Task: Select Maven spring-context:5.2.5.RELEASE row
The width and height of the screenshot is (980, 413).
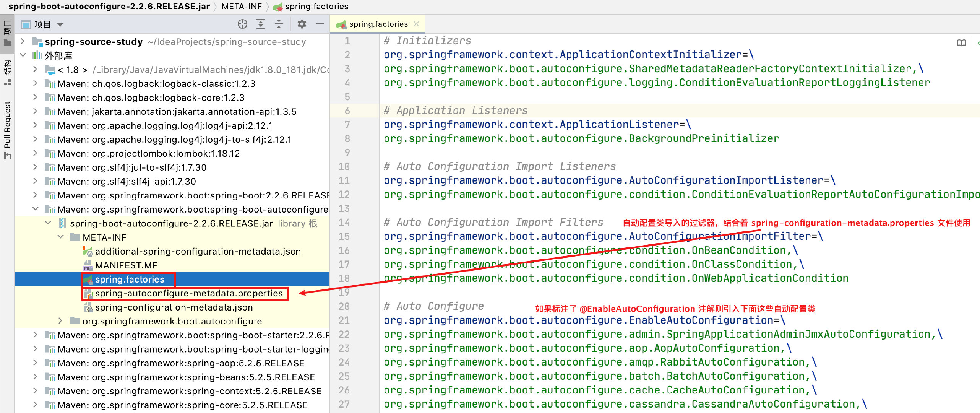Action: tap(172, 391)
